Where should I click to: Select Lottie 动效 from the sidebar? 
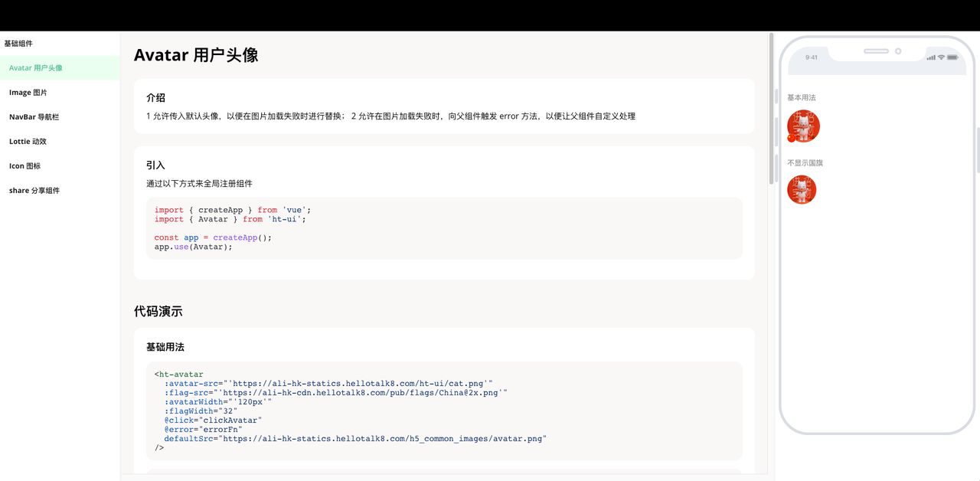60,142
